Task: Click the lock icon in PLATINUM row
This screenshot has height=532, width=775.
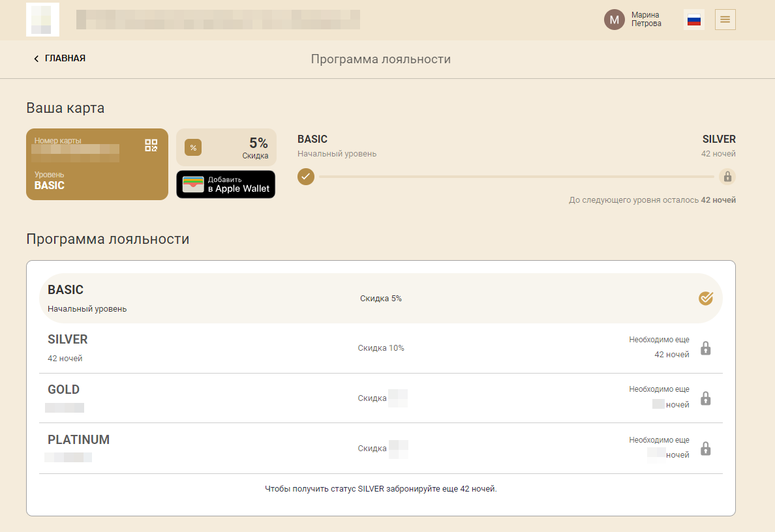Action: point(706,449)
